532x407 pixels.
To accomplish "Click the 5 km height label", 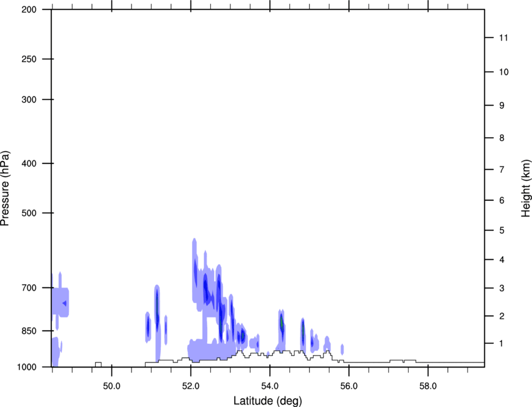I will click(502, 230).
